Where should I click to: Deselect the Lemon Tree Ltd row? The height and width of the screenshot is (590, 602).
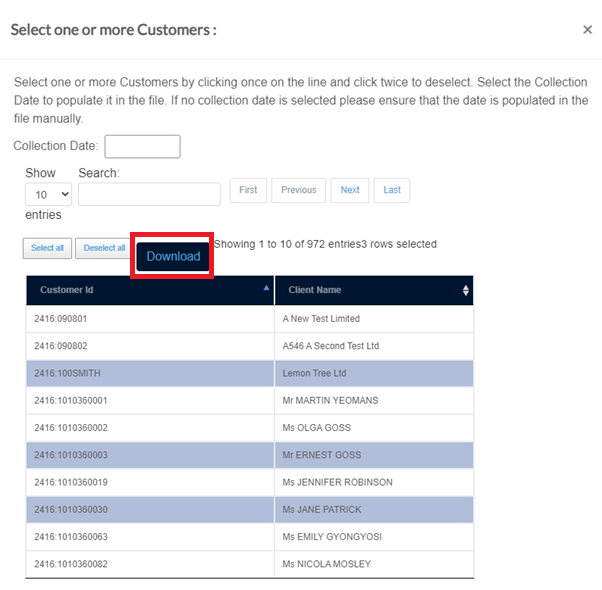click(250, 373)
